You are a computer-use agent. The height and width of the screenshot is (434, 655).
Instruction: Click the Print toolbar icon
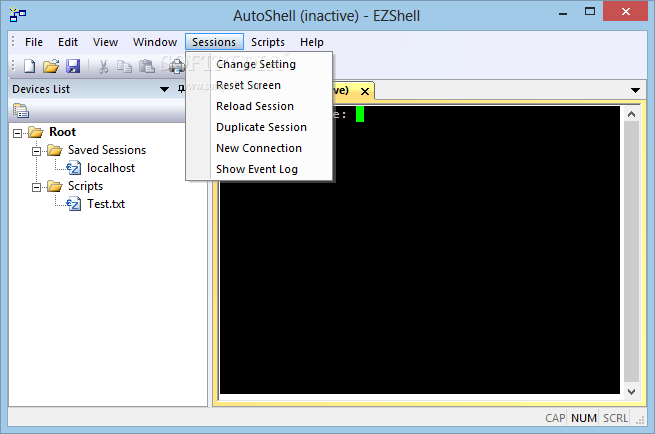(x=177, y=66)
